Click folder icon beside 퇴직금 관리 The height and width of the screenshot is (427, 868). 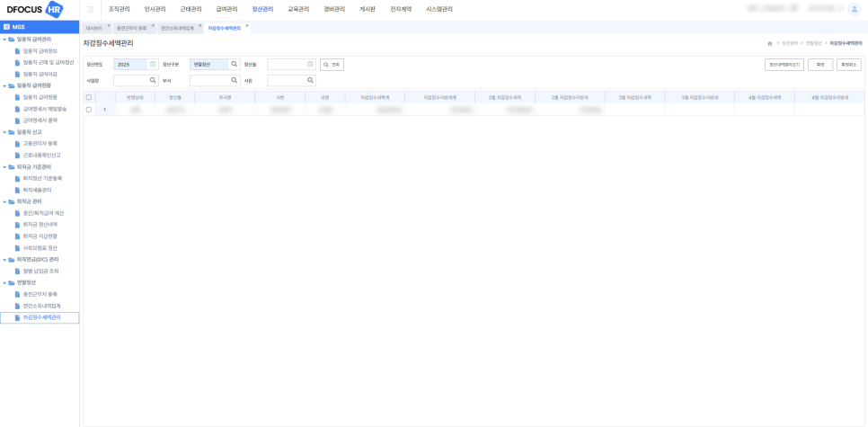[x=12, y=201]
